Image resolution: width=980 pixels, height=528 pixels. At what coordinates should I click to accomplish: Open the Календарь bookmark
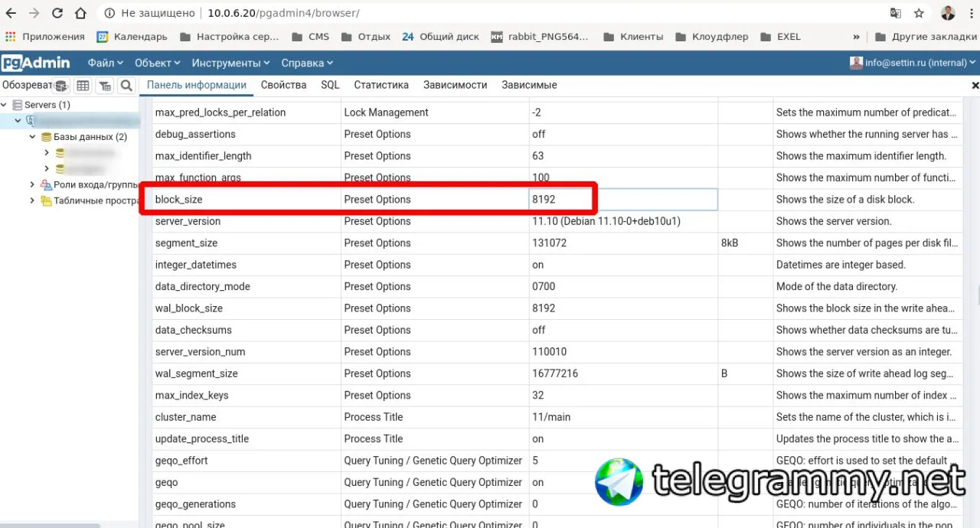(132, 37)
